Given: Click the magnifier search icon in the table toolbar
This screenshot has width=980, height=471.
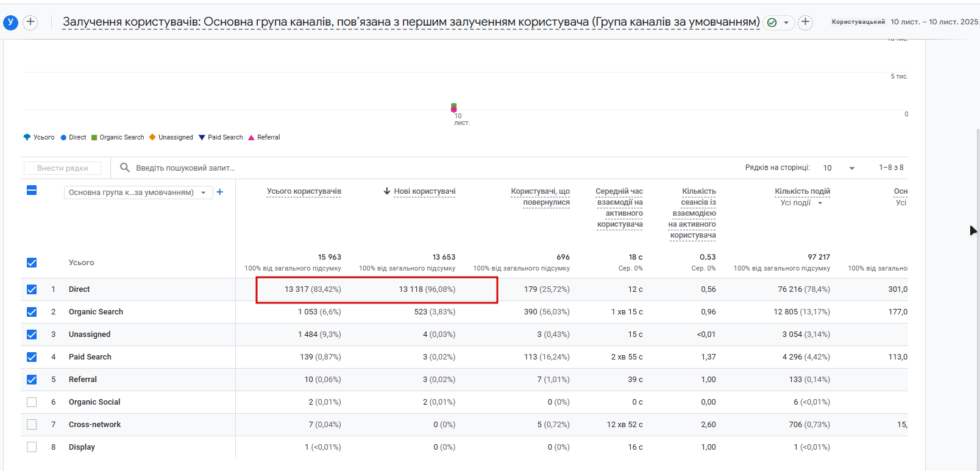Looking at the screenshot, I should tap(125, 168).
